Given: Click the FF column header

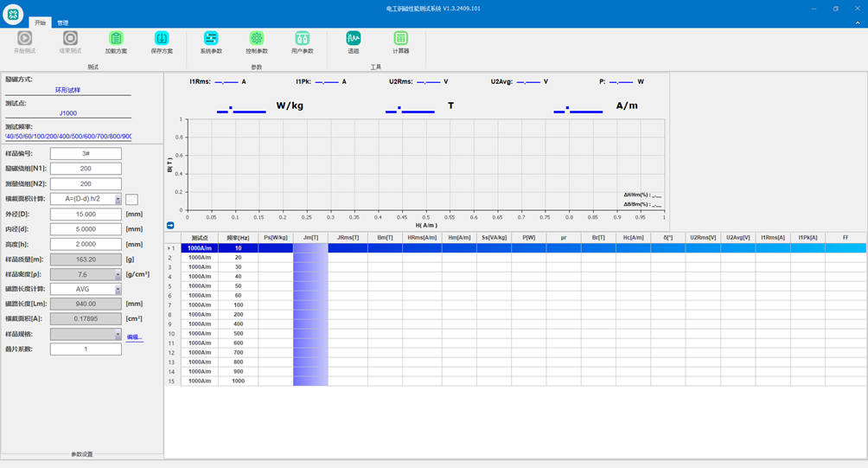Looking at the screenshot, I should click(x=846, y=238).
